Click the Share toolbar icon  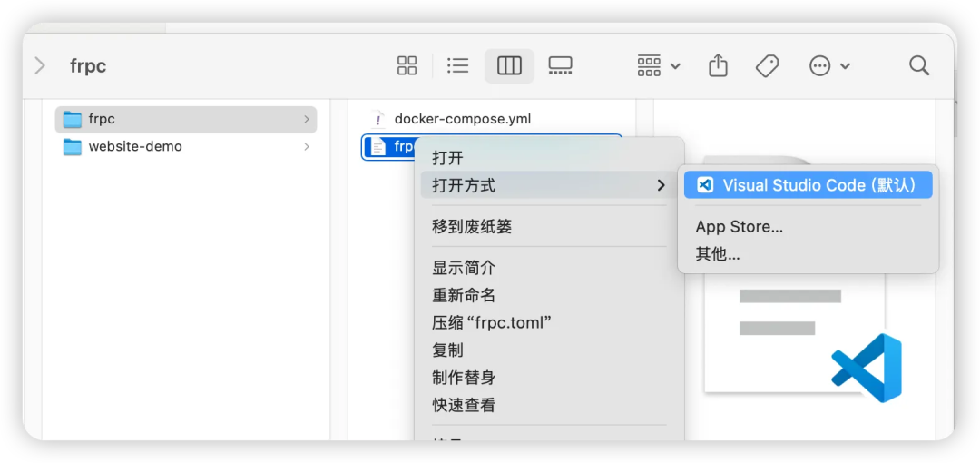718,65
